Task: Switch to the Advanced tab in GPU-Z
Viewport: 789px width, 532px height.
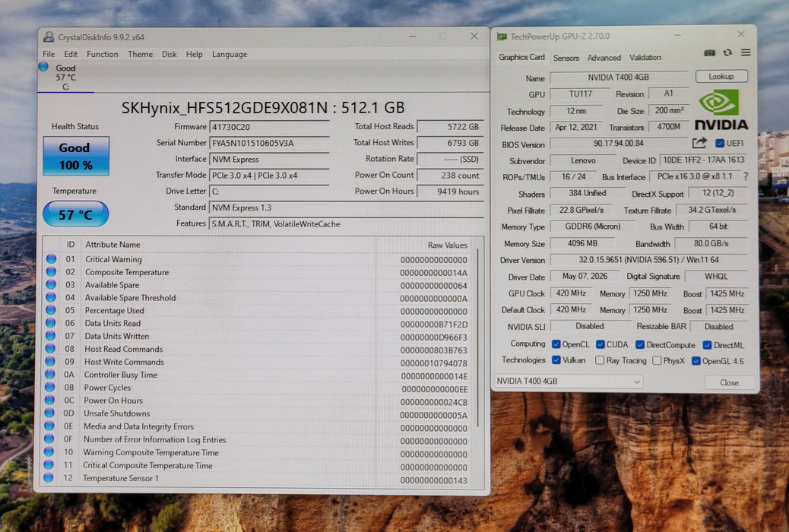Action: [x=604, y=58]
